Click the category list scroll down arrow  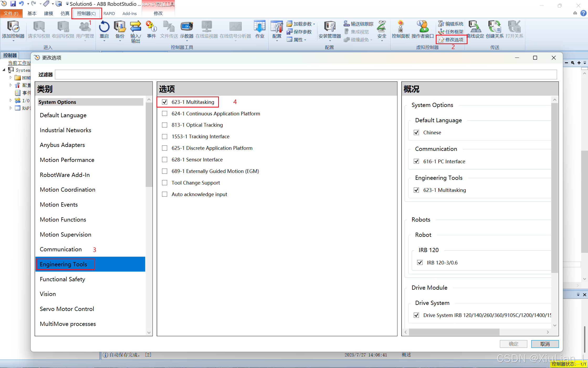149,333
